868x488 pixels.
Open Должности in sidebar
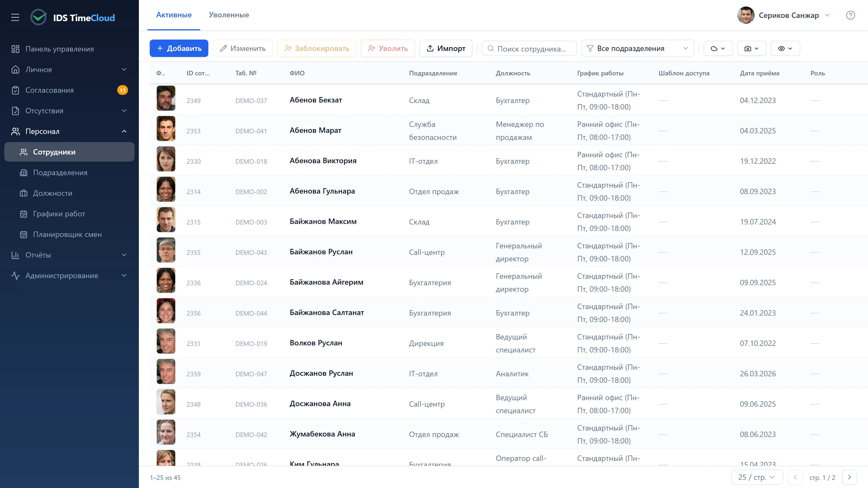[69, 193]
